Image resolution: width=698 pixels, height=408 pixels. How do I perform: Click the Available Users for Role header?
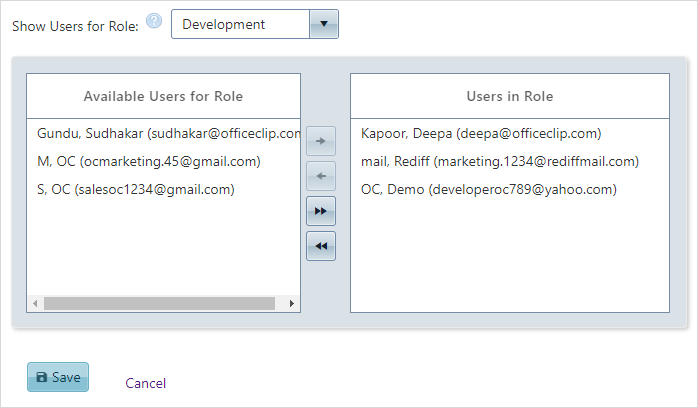pyautogui.click(x=163, y=96)
